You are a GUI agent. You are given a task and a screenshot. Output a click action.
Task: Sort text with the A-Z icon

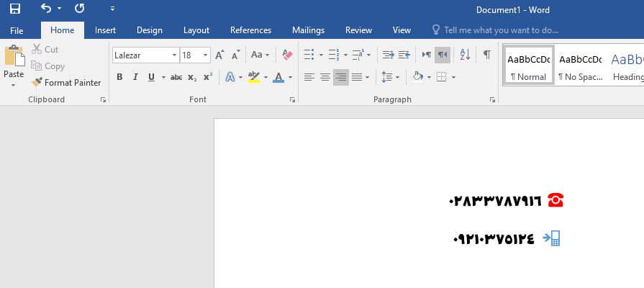coord(465,55)
